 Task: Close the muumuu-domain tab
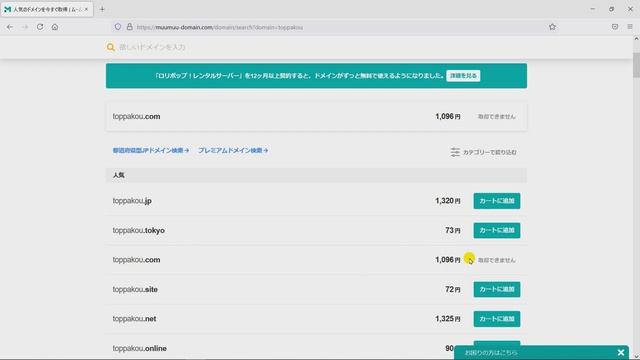coord(86,9)
